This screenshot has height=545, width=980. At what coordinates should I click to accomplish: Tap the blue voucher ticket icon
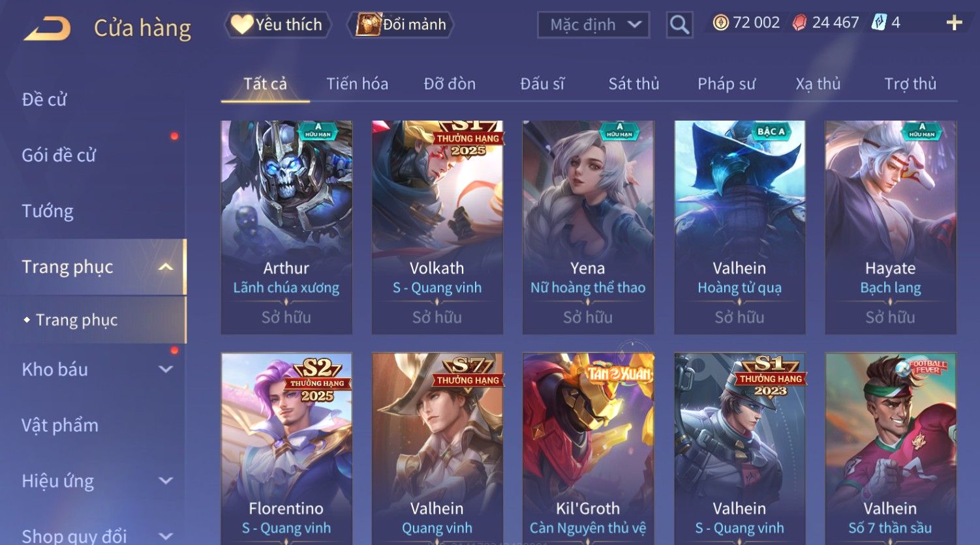point(879,23)
